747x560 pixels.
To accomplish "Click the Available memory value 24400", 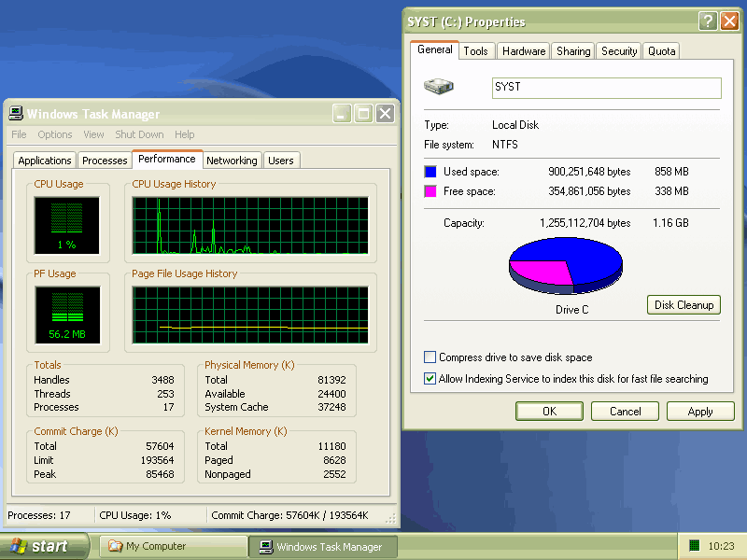I will [332, 394].
